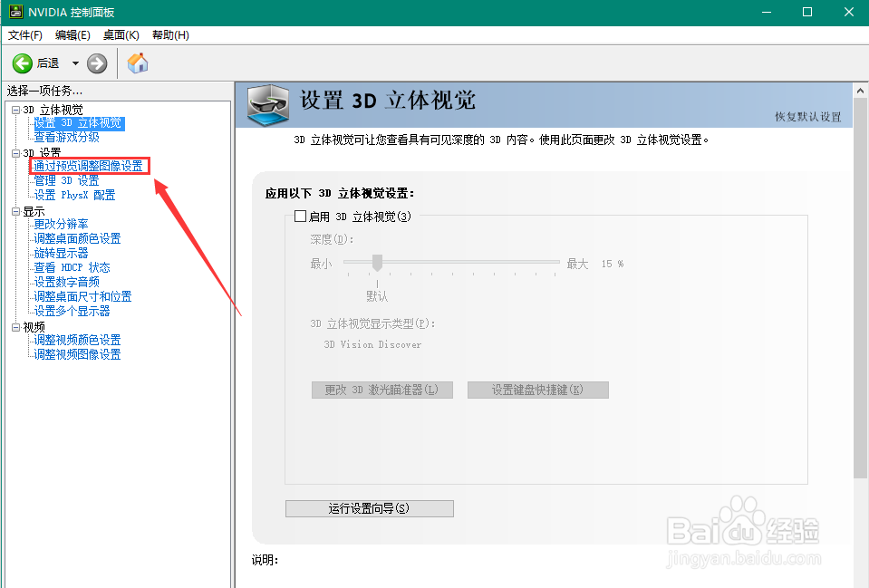Open 设置数字音频 task

pos(66,282)
